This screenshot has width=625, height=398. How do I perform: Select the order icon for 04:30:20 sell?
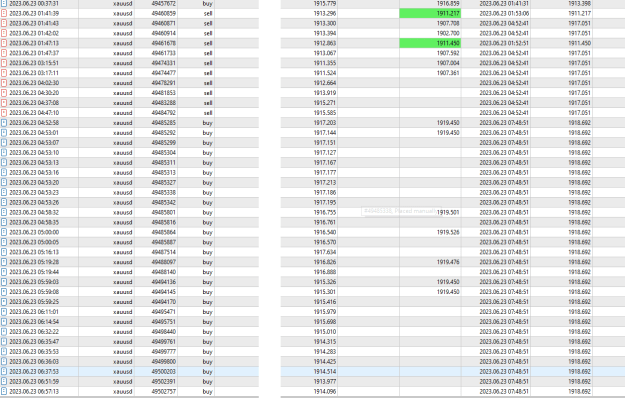(4, 93)
